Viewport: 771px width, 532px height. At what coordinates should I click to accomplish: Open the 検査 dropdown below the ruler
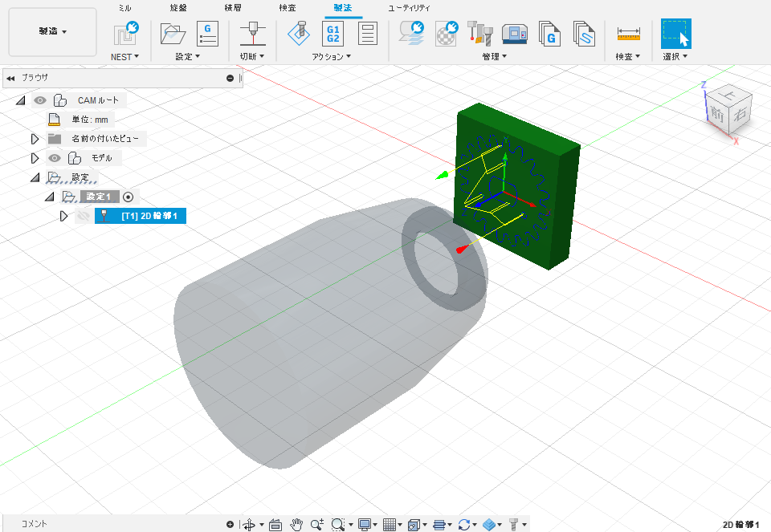pyautogui.click(x=628, y=57)
